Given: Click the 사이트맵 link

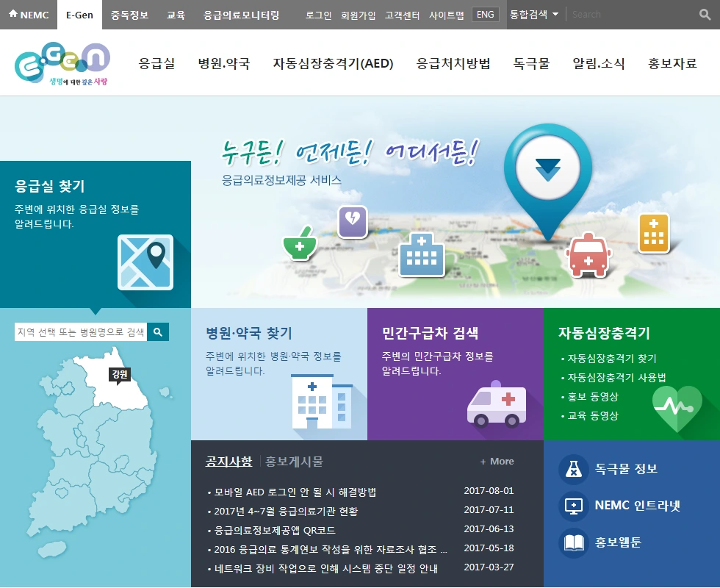Looking at the screenshot, I should click(x=447, y=15).
